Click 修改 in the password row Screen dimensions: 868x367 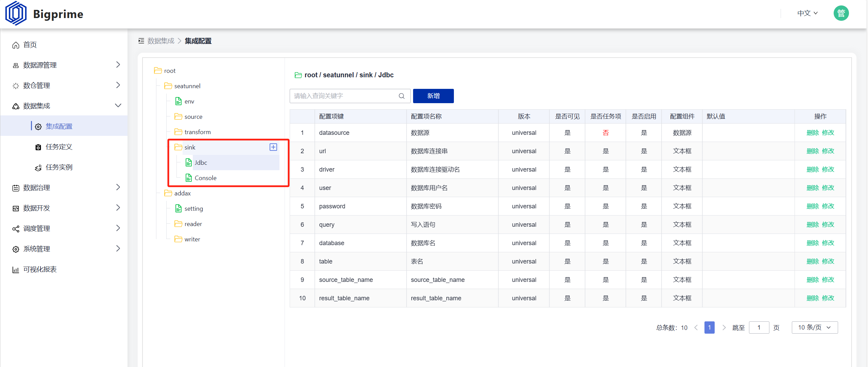(828, 206)
